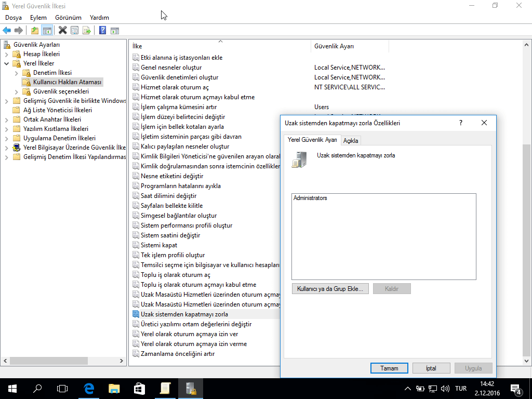Open Microsoft Edge from the taskbar
This screenshot has height=399, width=532.
[x=89, y=388]
